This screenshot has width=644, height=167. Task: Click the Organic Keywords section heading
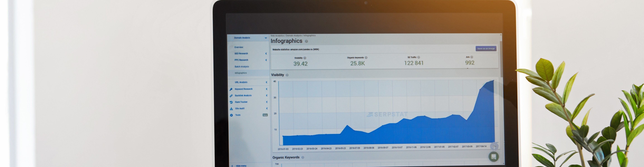pos(286,158)
